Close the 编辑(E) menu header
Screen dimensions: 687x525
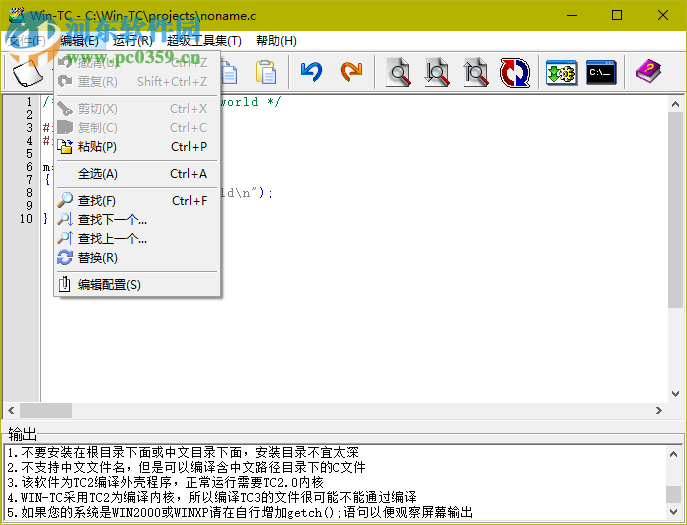pyautogui.click(x=79, y=41)
